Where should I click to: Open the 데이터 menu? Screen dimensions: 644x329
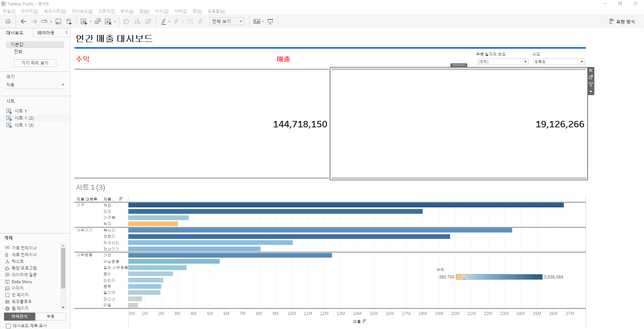tap(30, 11)
